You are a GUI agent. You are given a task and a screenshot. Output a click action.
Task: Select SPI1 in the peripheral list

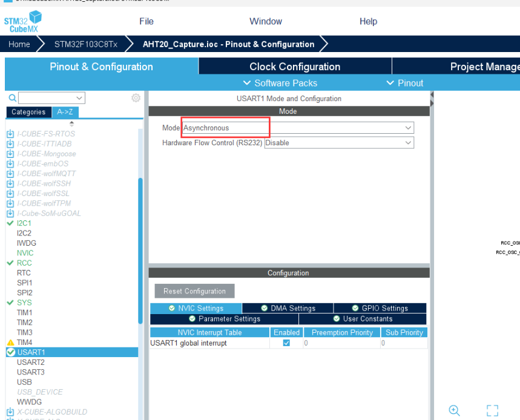[25, 283]
